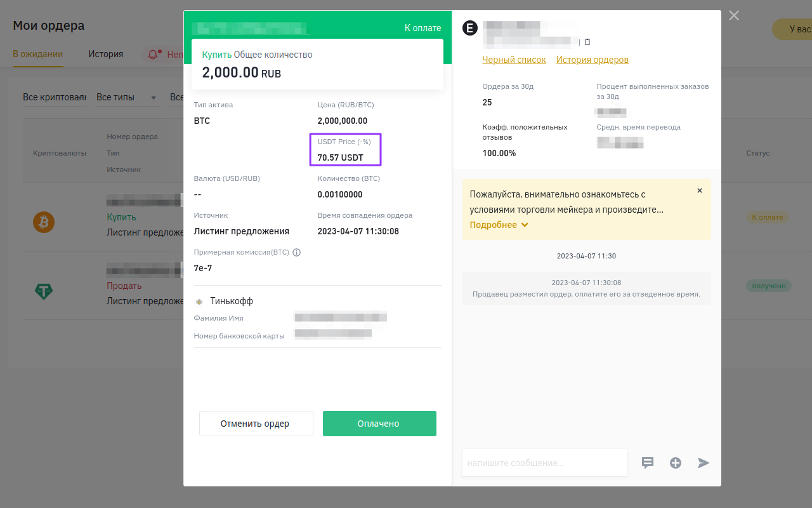Click the copy icon beside seller name
This screenshot has height=508, width=812.
click(x=587, y=42)
